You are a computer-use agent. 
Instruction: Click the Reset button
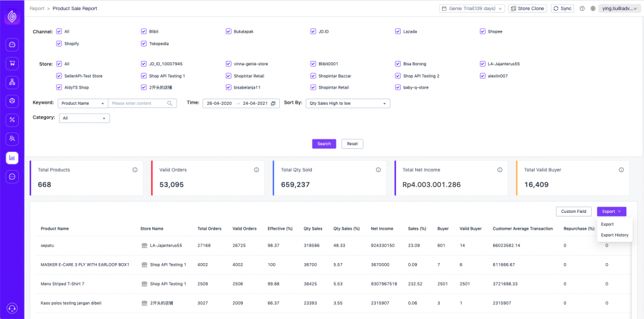tap(352, 144)
